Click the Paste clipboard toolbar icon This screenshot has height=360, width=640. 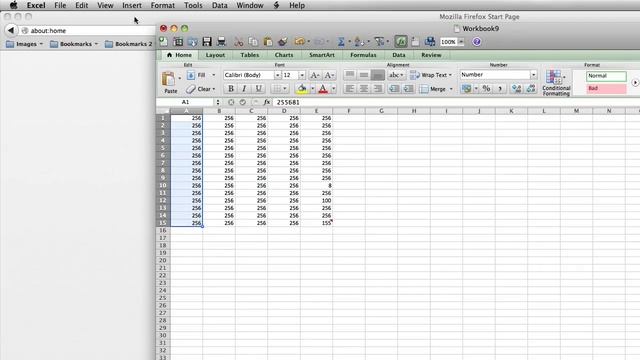(268, 42)
